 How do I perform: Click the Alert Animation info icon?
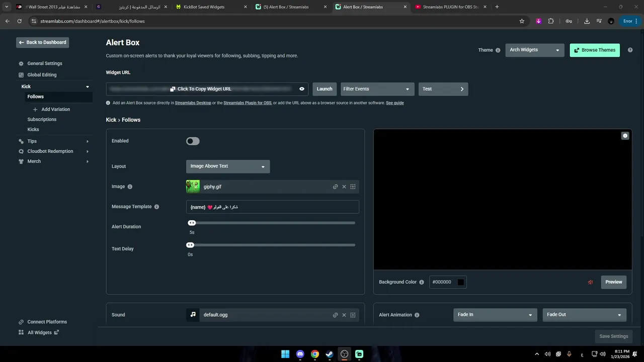point(417,315)
